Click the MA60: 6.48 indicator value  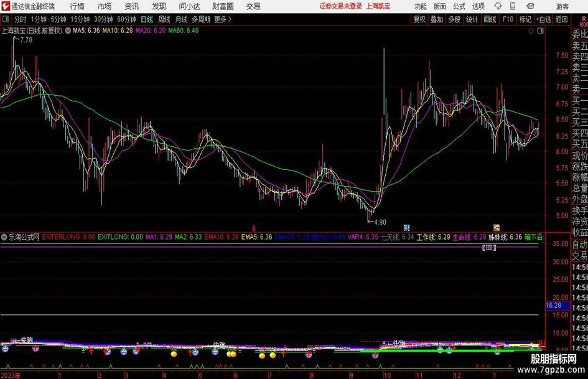click(184, 30)
